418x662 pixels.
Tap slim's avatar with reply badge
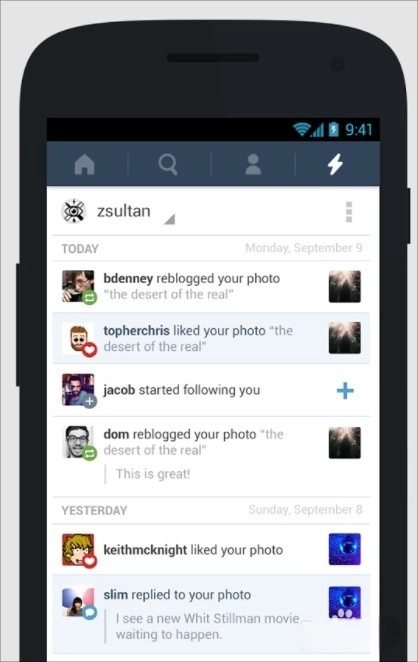[x=79, y=602]
